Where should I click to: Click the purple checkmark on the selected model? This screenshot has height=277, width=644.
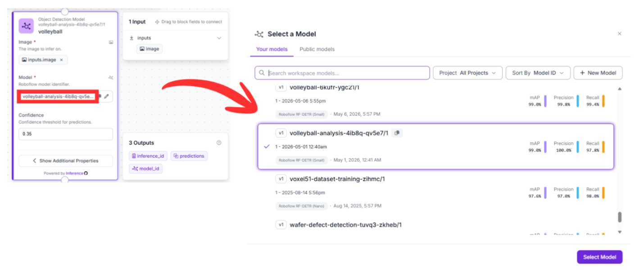267,147
